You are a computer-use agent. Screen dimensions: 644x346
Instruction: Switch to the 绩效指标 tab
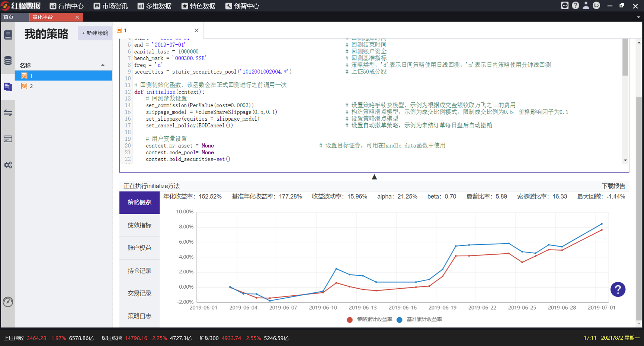coord(140,225)
